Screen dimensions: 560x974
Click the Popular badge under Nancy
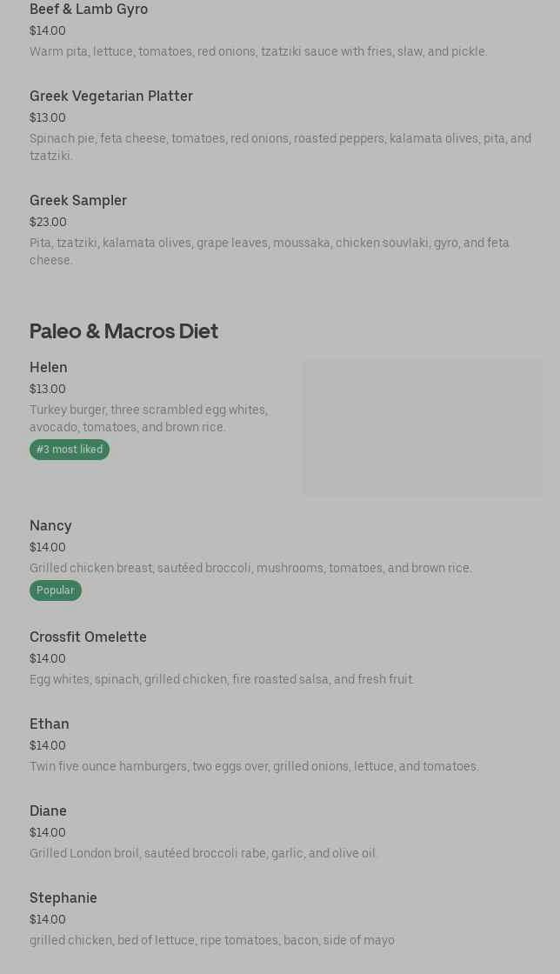pyautogui.click(x=56, y=590)
